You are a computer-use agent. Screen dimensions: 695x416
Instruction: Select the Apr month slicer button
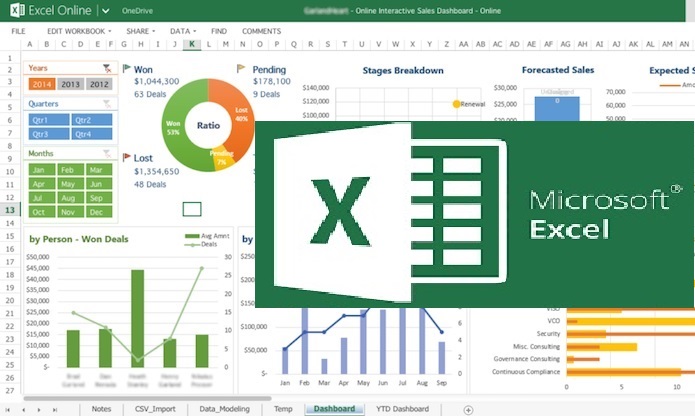click(x=42, y=184)
